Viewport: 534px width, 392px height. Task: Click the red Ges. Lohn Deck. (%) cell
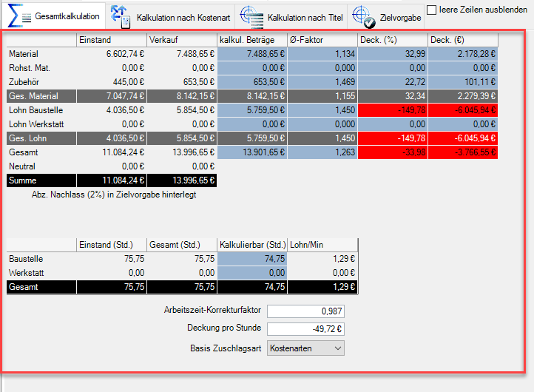click(x=392, y=138)
